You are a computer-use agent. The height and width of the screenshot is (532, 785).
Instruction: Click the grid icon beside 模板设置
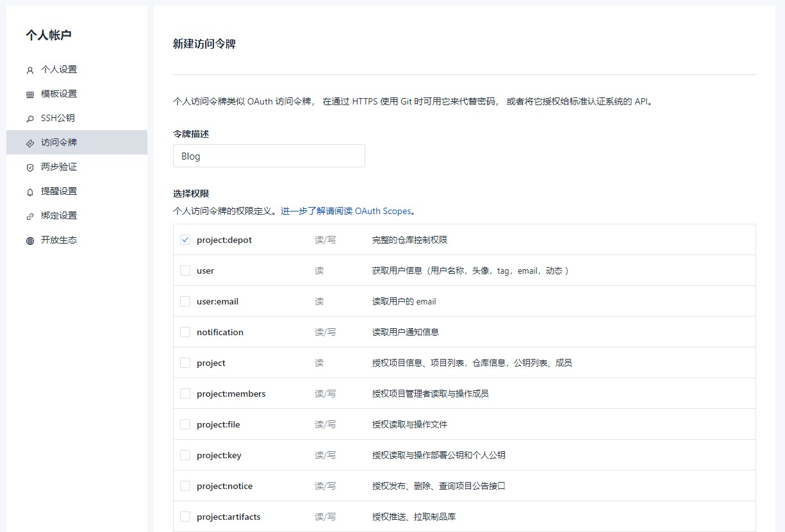(x=30, y=95)
